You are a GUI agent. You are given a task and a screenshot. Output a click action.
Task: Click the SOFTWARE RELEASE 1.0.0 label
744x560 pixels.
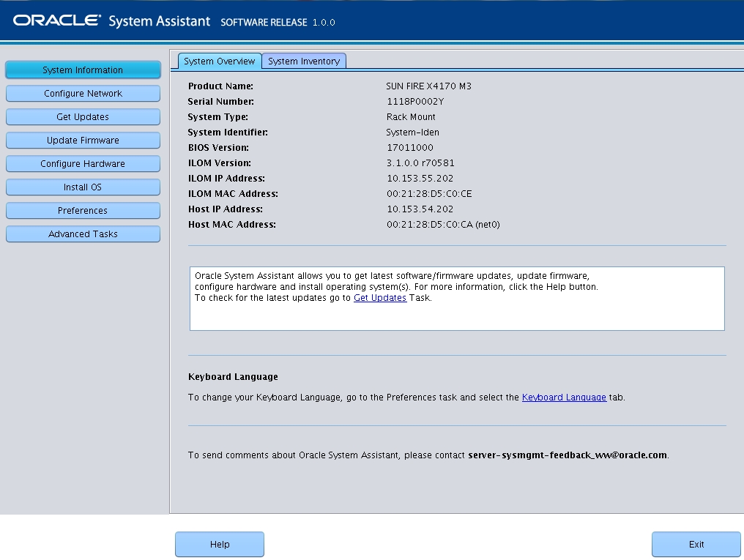tap(280, 22)
